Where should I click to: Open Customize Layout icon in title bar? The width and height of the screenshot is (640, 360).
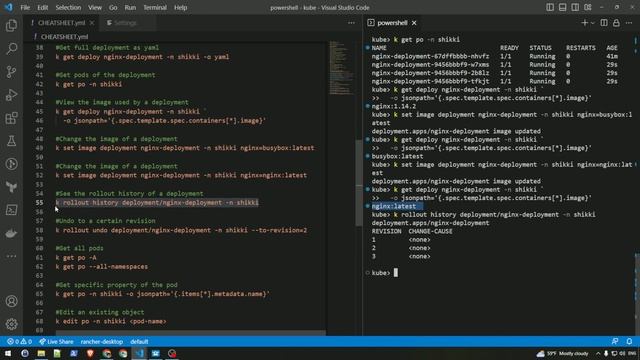[588, 7]
